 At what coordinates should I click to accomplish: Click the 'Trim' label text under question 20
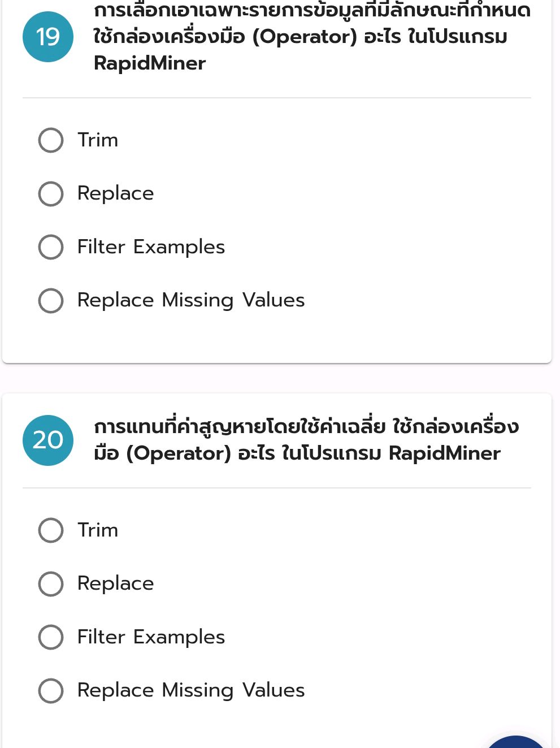point(98,530)
